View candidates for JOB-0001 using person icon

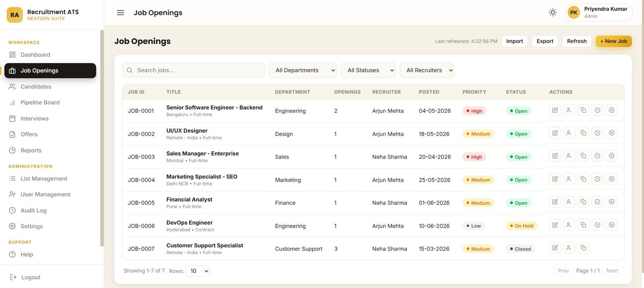pyautogui.click(x=569, y=110)
